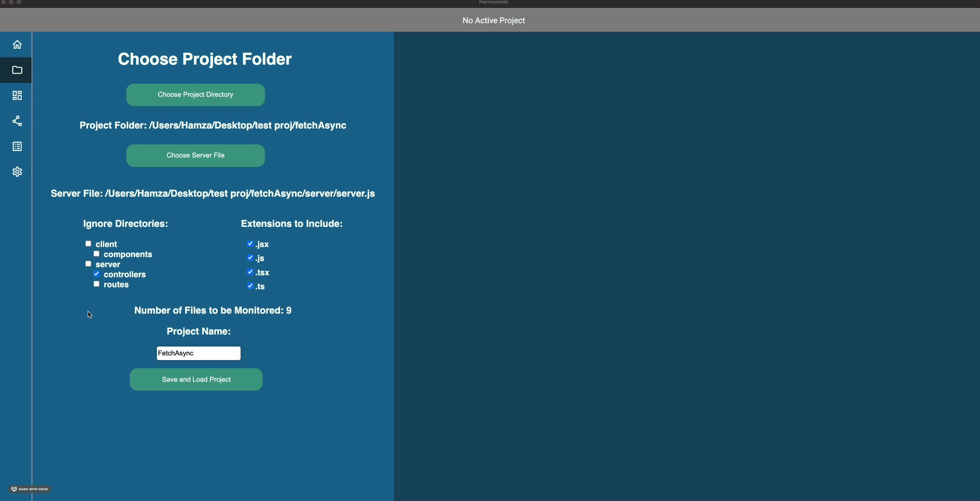Image resolution: width=980 pixels, height=501 pixels.
Task: Uncheck the .tsx extension checkbox
Action: coord(250,272)
